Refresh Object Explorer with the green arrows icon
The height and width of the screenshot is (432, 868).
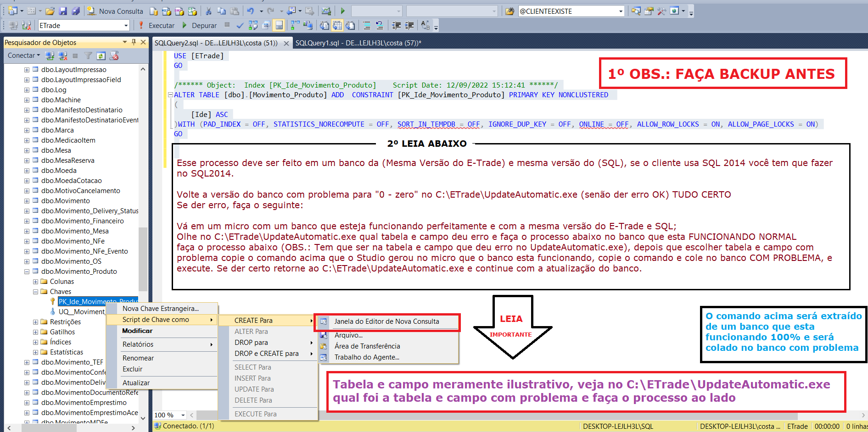(101, 56)
